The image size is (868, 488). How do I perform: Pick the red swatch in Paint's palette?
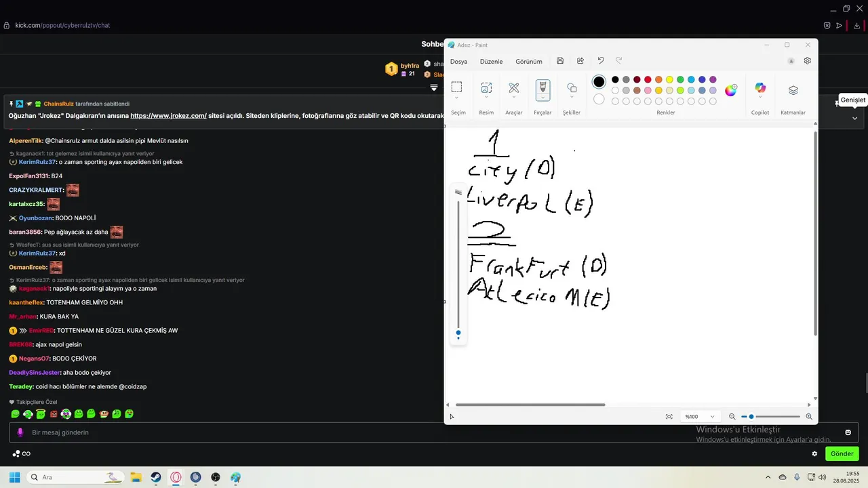tap(648, 80)
